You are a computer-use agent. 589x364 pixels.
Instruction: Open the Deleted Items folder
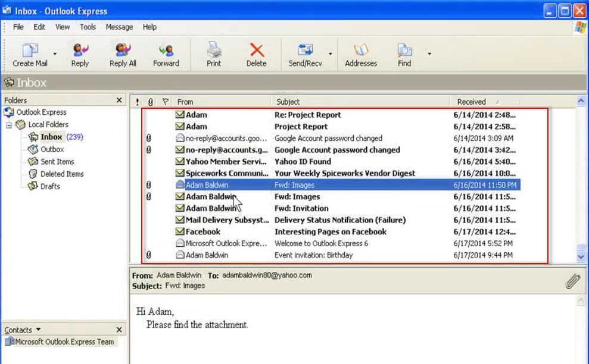point(62,174)
